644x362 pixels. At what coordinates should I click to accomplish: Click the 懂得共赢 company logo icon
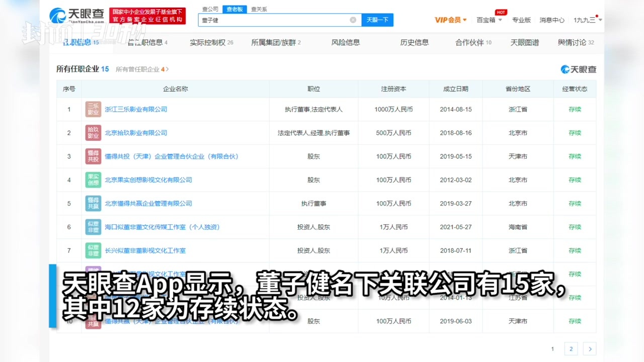pos(93,203)
